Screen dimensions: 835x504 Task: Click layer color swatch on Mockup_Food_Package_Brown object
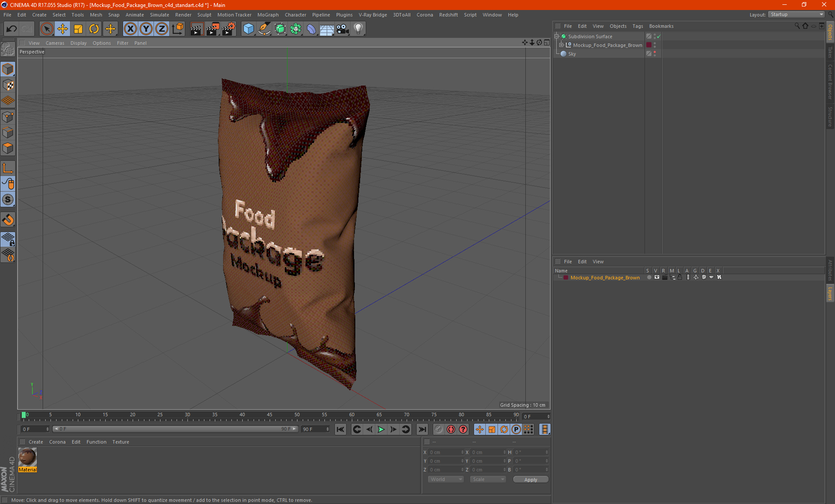[x=649, y=45]
